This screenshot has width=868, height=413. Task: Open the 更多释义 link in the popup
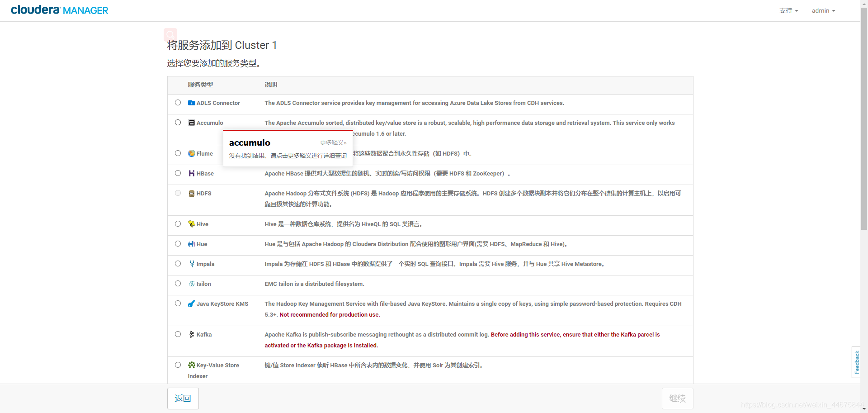pyautogui.click(x=333, y=142)
